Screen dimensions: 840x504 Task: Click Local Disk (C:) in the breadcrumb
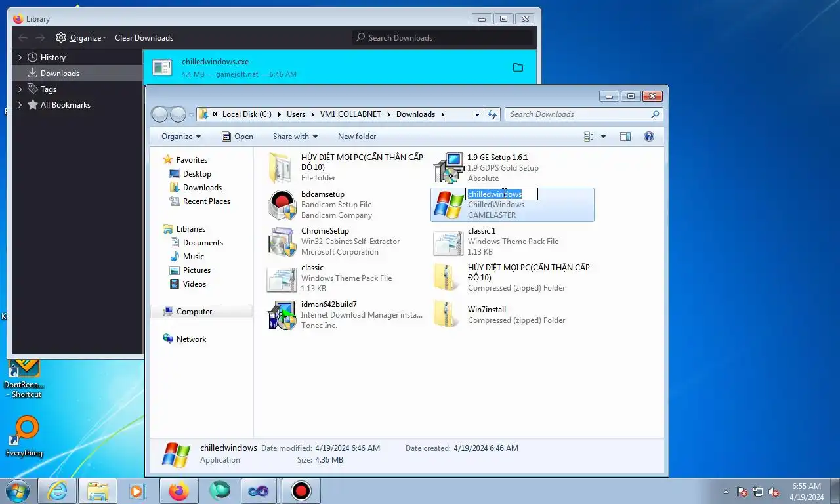tap(247, 114)
